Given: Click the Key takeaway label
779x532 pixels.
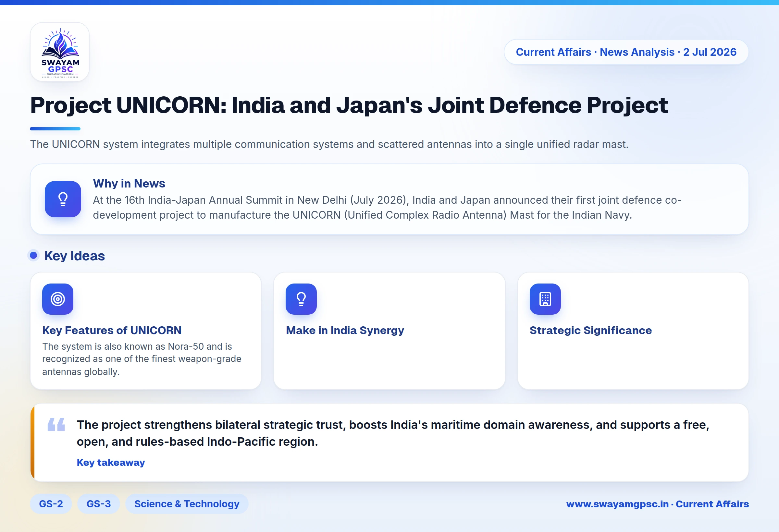Looking at the screenshot, I should coord(111,462).
